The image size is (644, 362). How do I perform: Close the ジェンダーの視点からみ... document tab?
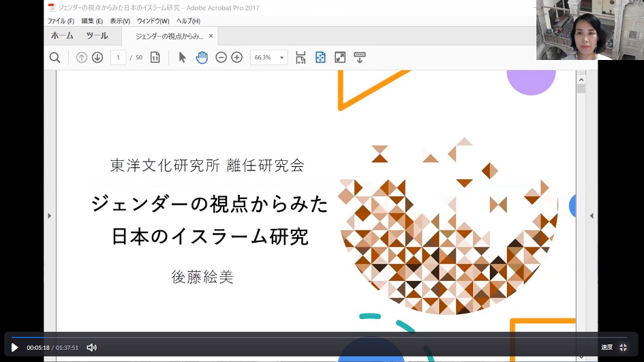(x=211, y=35)
